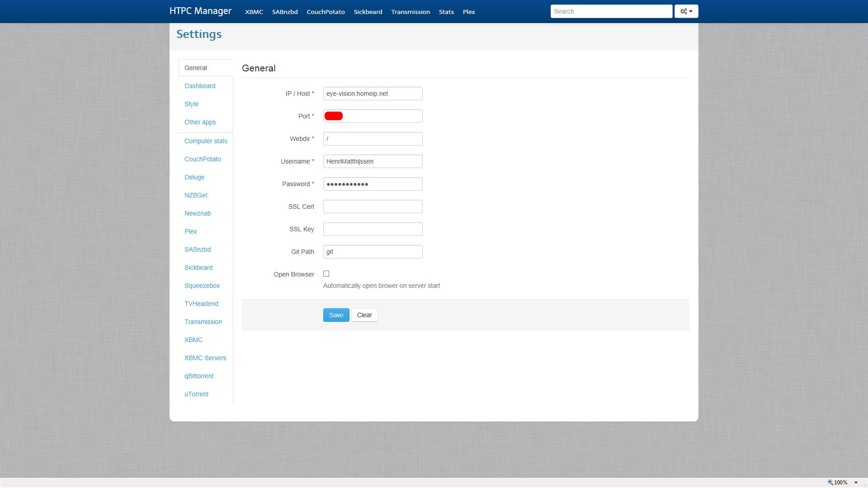The width and height of the screenshot is (868, 488).
Task: Click the HTPC Manager brand link
Action: coord(200,11)
